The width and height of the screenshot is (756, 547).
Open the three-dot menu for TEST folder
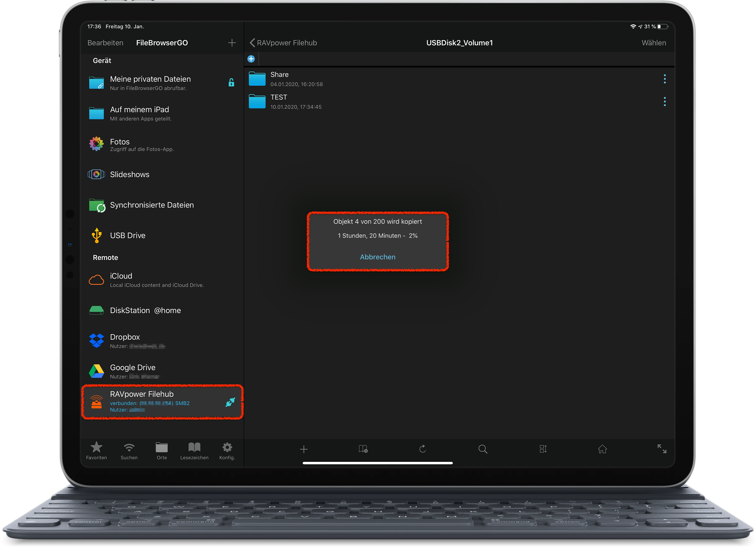(665, 102)
